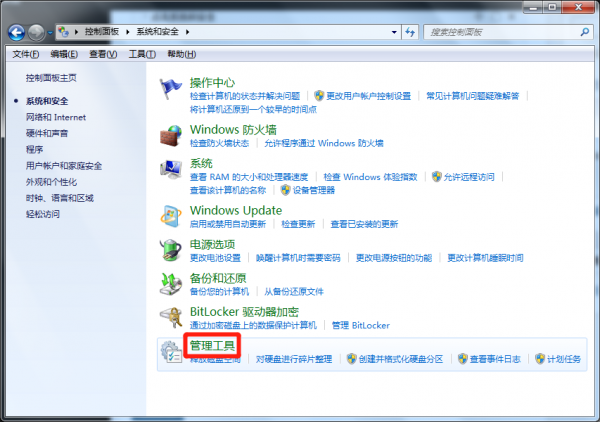Screen dimensions: 600x422
Task: Open 网络和 Internet category in sidebar
Action: pyautogui.click(x=56, y=117)
